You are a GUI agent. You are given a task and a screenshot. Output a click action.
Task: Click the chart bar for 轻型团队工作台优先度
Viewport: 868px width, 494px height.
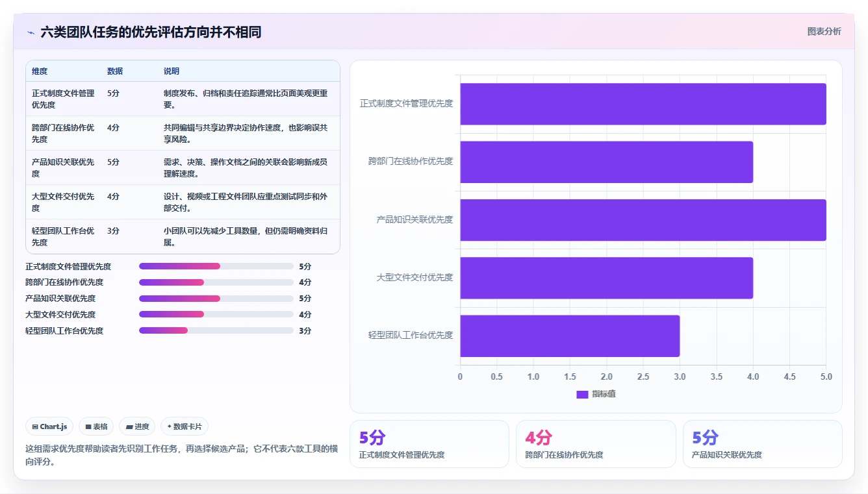tap(570, 336)
